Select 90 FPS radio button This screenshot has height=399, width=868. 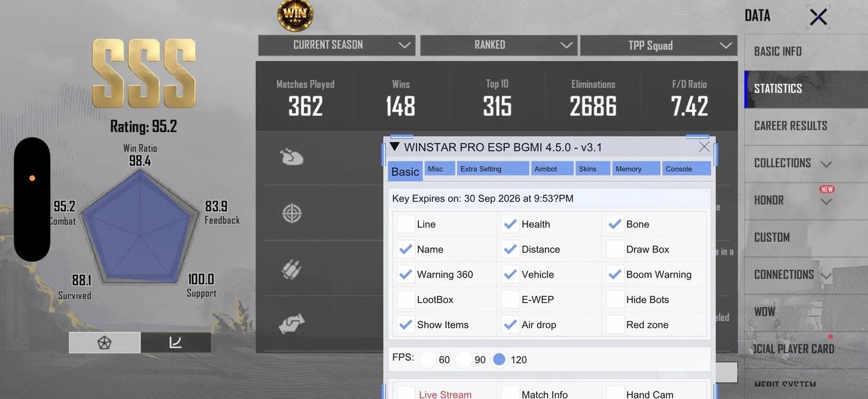463,359
